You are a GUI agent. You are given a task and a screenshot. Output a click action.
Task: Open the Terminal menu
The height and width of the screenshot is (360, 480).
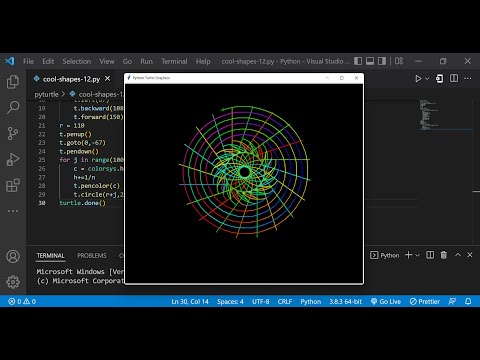coord(174,61)
